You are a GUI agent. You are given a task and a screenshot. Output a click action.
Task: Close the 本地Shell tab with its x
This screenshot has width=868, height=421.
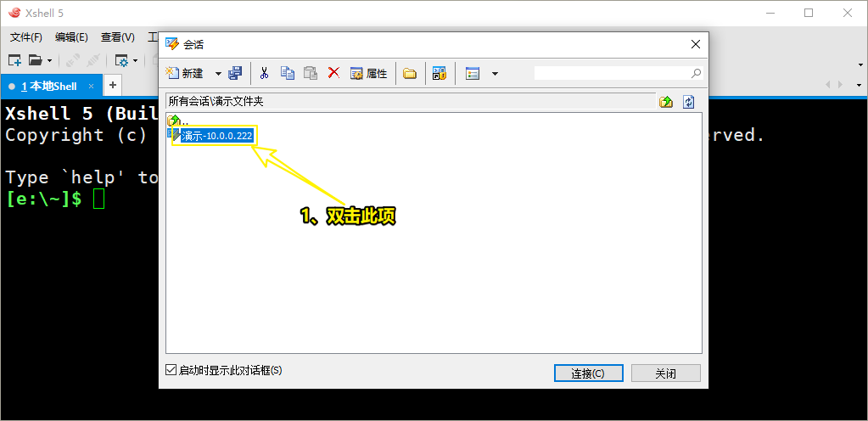click(92, 87)
